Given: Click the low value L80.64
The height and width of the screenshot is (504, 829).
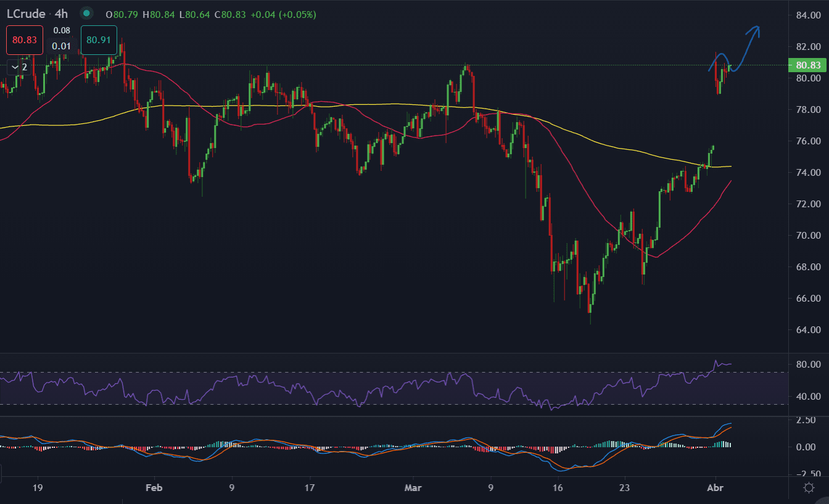Looking at the screenshot, I should pos(194,14).
